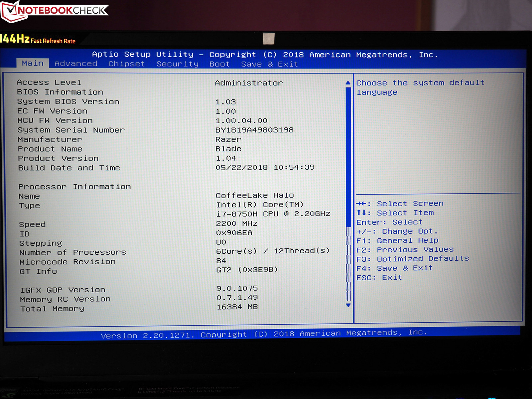Select the Speed label
This screenshot has width=532, height=399.
point(32,225)
